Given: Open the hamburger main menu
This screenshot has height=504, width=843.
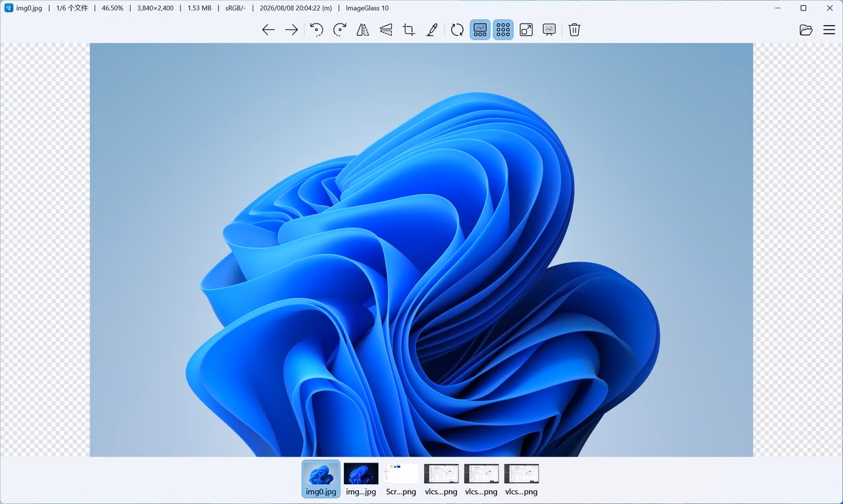Looking at the screenshot, I should click(829, 30).
